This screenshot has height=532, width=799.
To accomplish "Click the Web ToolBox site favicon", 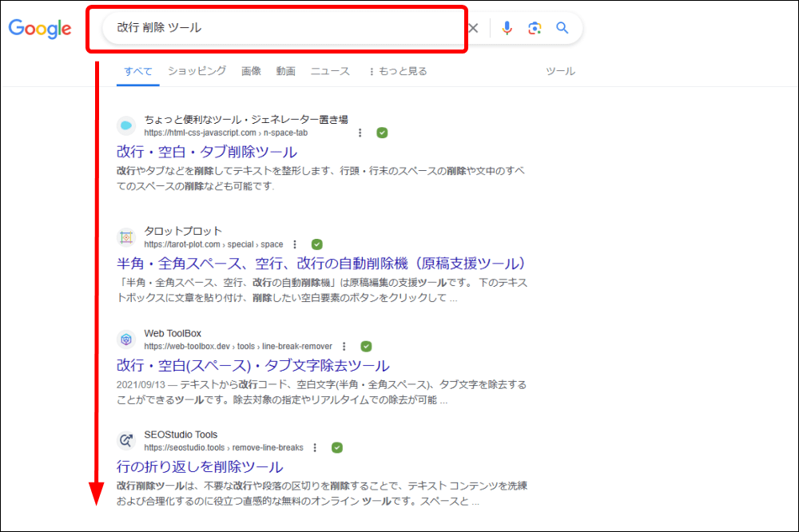I will (126, 339).
